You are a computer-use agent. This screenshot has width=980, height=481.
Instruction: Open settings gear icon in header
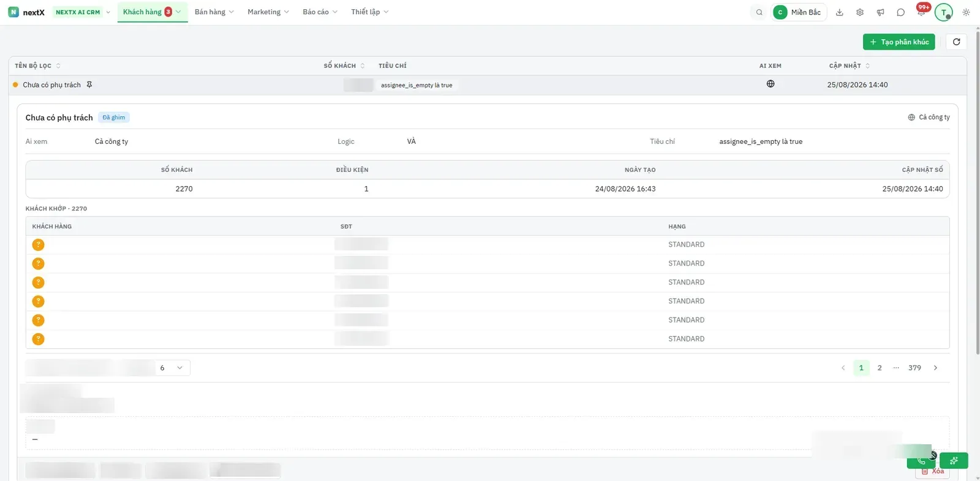point(860,12)
